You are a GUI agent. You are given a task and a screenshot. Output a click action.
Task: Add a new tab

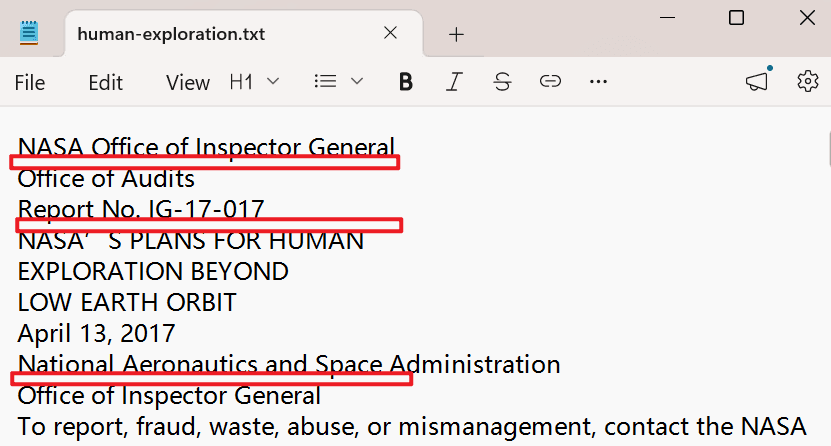tap(456, 35)
